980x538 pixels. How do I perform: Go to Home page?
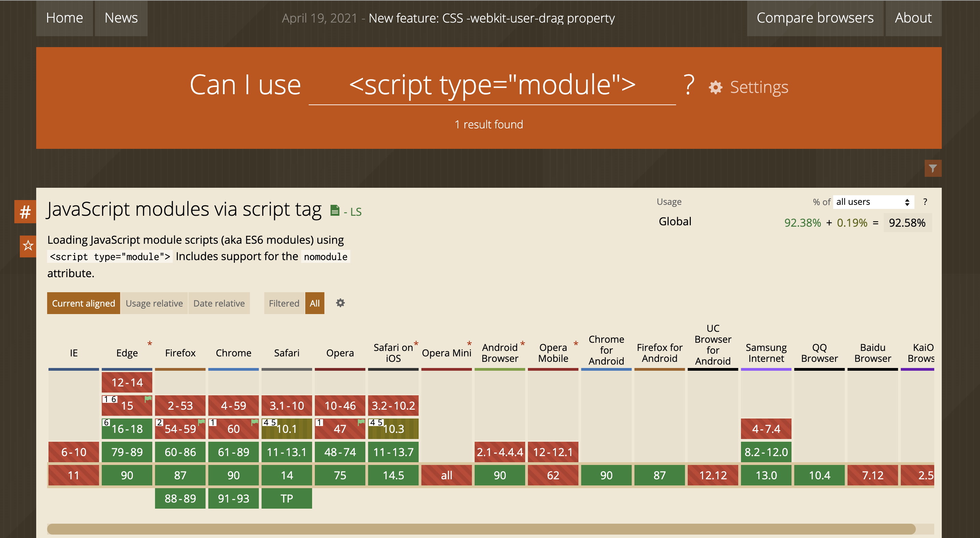(x=64, y=18)
